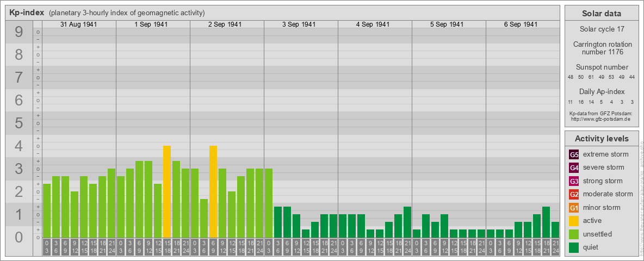The height and width of the screenshot is (261, 644).
Task: Click the G4 severe storm legend icon
Action: click(x=574, y=167)
